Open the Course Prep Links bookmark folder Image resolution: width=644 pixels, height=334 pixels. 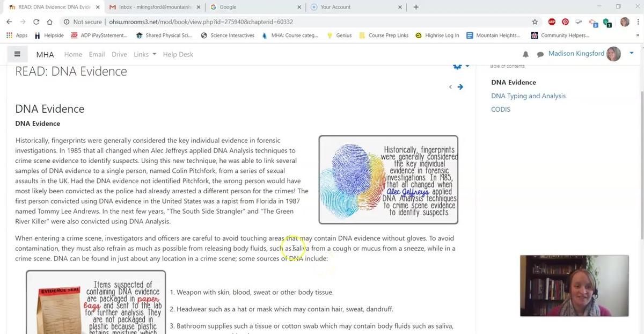point(384,35)
